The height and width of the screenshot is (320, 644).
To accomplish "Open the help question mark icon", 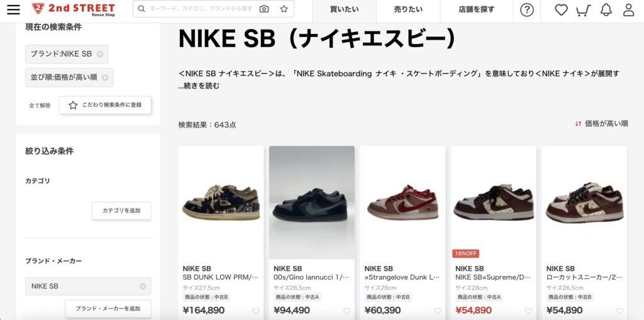I will tap(527, 10).
